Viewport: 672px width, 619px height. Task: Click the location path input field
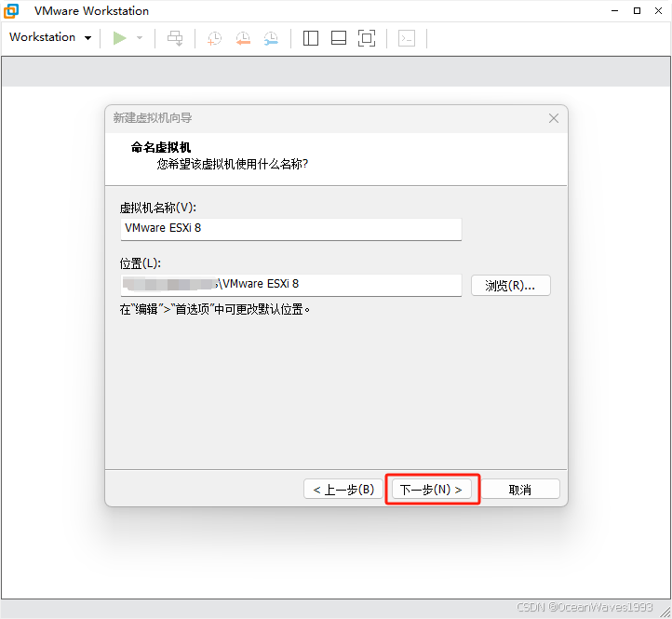[291, 285]
